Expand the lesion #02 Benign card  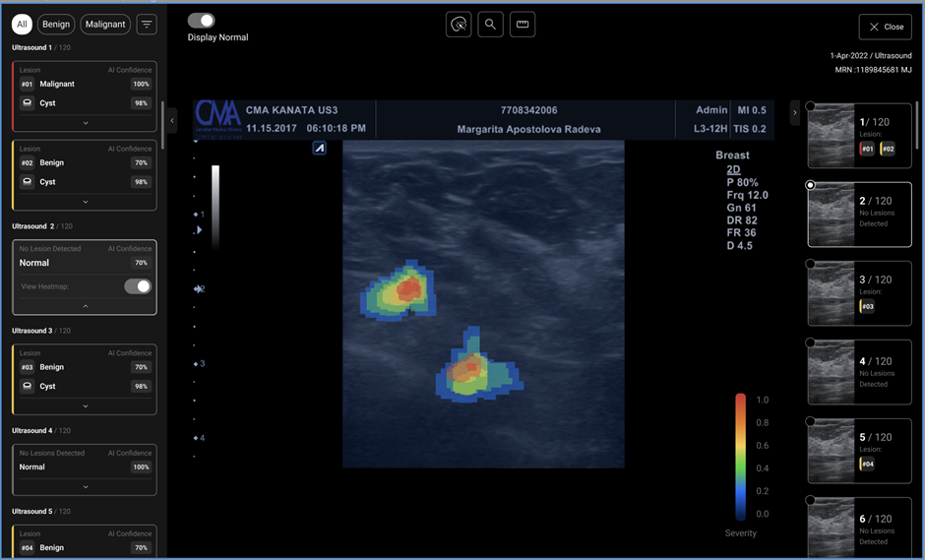click(86, 202)
